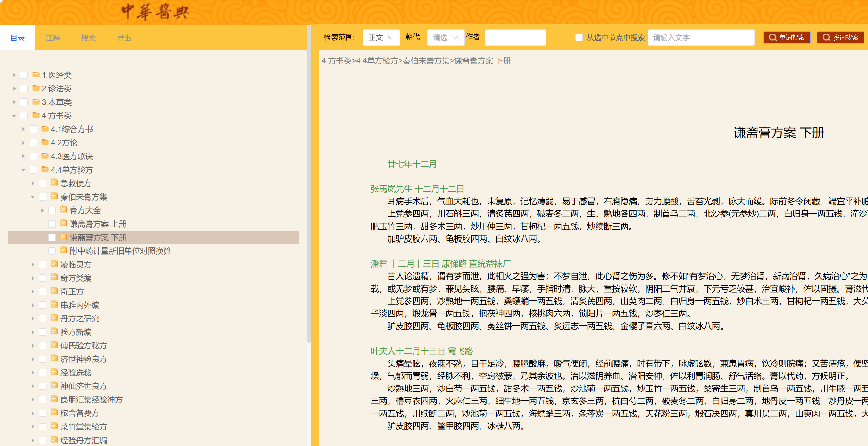
Task: Tick the checkbox for 膏方大全
Action: coord(52,210)
